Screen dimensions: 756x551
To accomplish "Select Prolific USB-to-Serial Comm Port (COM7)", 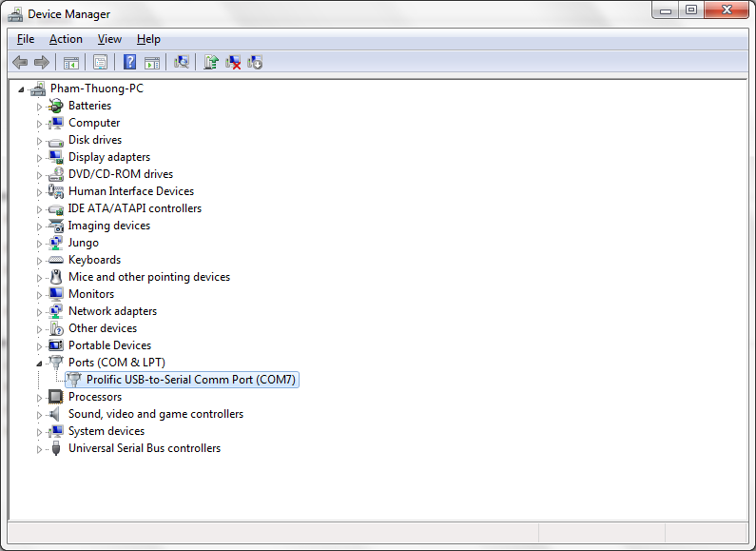I will click(191, 380).
